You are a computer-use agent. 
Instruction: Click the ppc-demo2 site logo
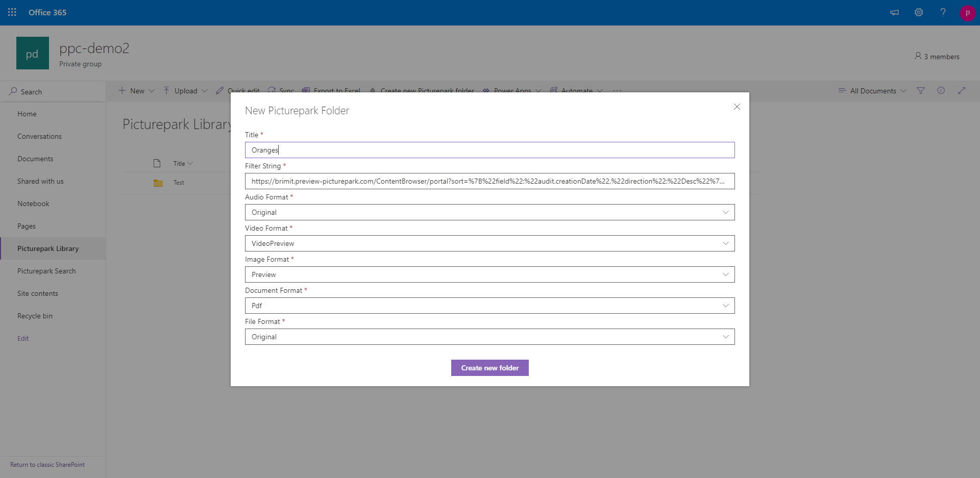pyautogui.click(x=33, y=53)
